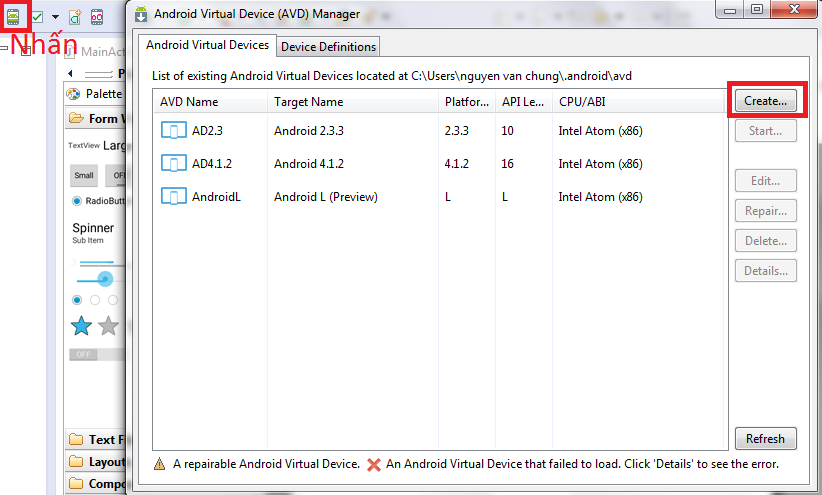Click the Edit... button
This screenshot has width=822, height=495.
765,180
